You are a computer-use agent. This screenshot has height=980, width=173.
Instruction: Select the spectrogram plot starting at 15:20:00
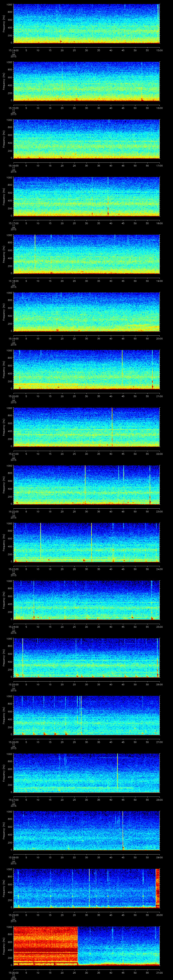click(x=86, y=369)
